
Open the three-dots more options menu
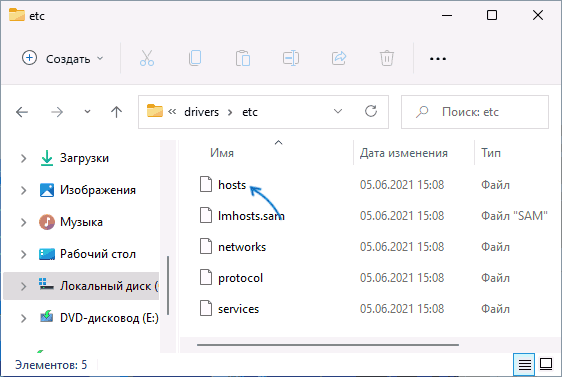438,58
